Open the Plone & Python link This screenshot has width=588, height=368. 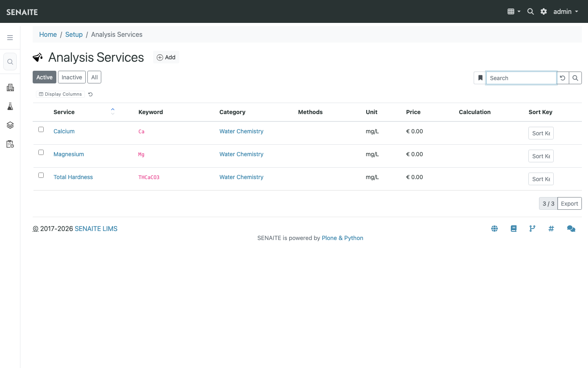click(x=343, y=238)
